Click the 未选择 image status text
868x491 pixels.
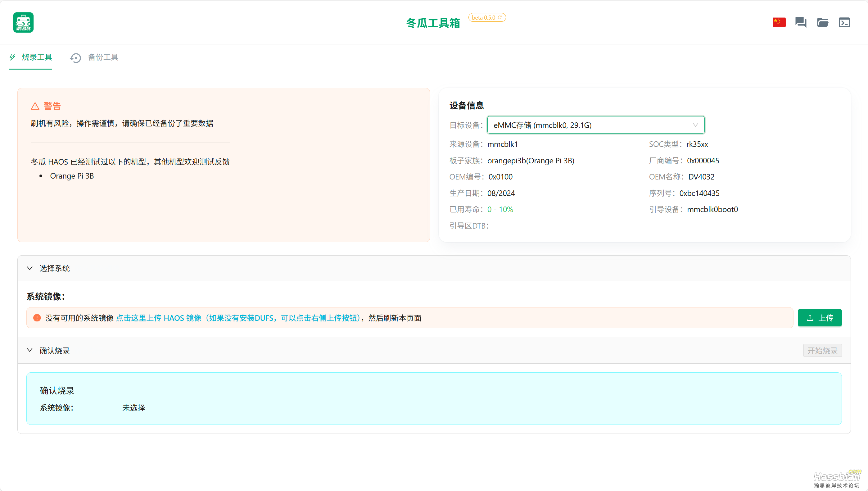click(x=133, y=408)
